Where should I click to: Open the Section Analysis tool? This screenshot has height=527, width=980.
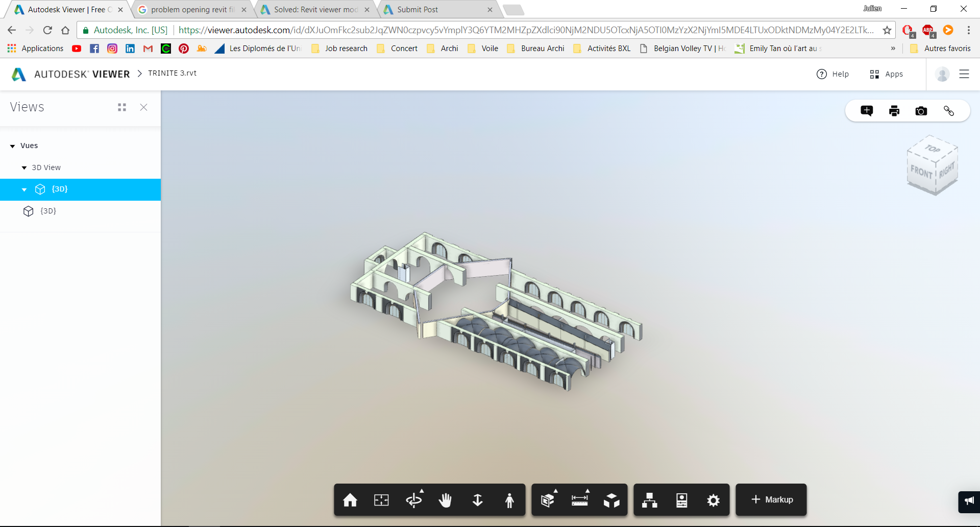point(548,500)
